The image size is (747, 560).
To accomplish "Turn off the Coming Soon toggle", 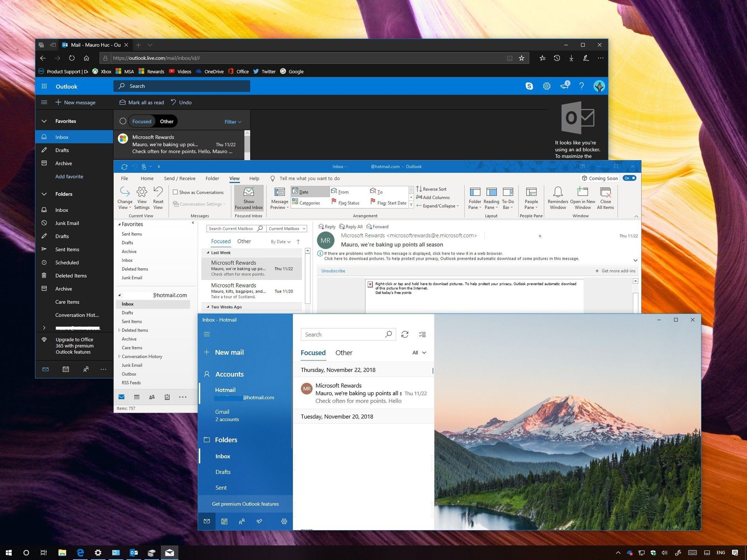I will (x=629, y=178).
